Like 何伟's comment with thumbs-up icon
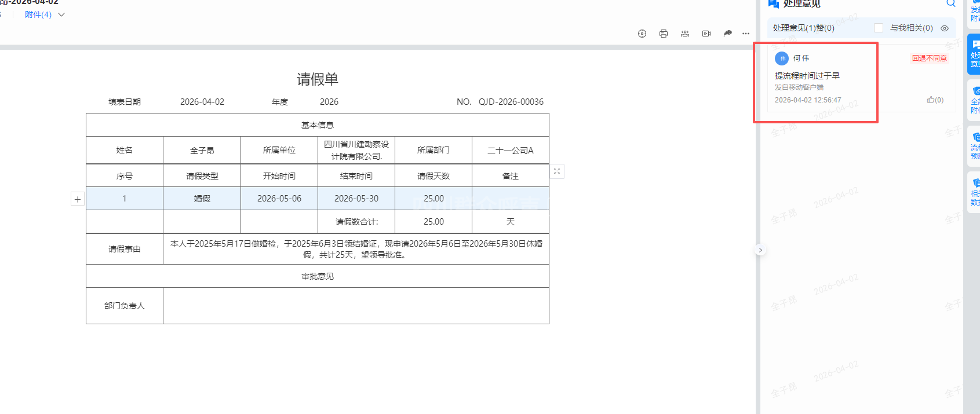Image resolution: width=980 pixels, height=414 pixels. tap(931, 100)
